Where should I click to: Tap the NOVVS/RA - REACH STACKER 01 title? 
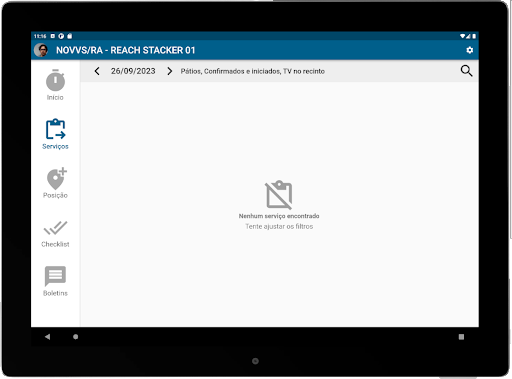(125, 50)
